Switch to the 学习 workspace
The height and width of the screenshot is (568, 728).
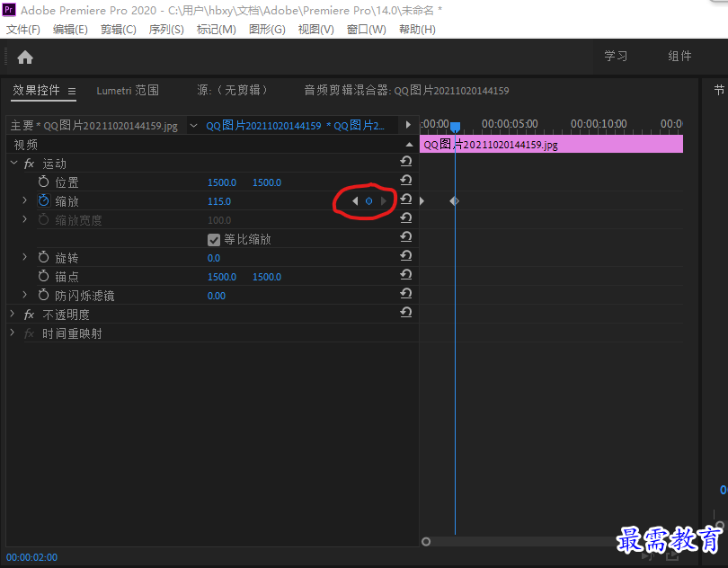point(616,57)
